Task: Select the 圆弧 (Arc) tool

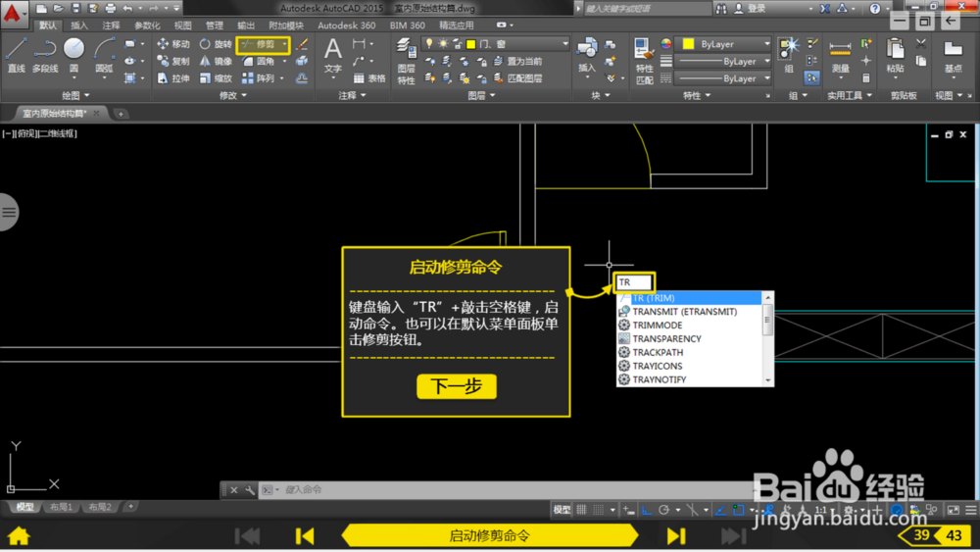Action: point(104,55)
